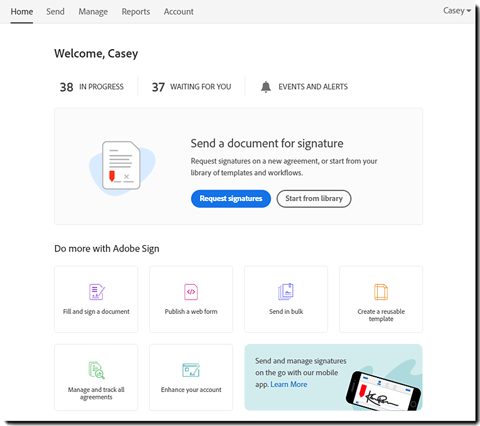Open the 37 Waiting For You list
The image size is (480, 426).
[191, 87]
